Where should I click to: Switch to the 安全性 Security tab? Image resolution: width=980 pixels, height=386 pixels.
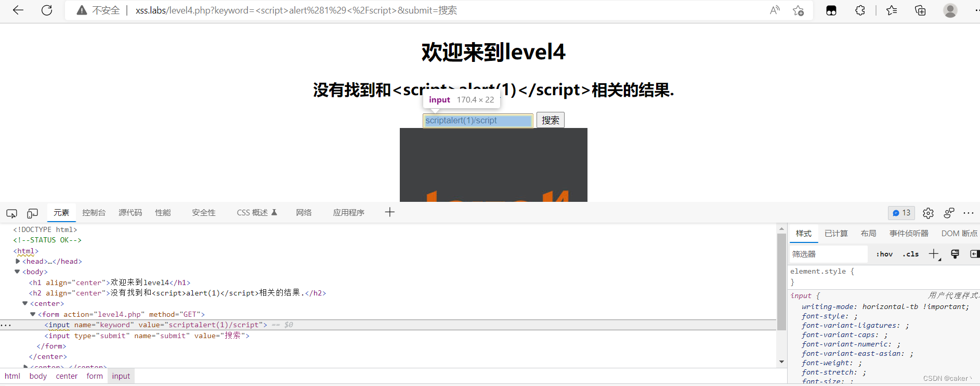pyautogui.click(x=204, y=213)
